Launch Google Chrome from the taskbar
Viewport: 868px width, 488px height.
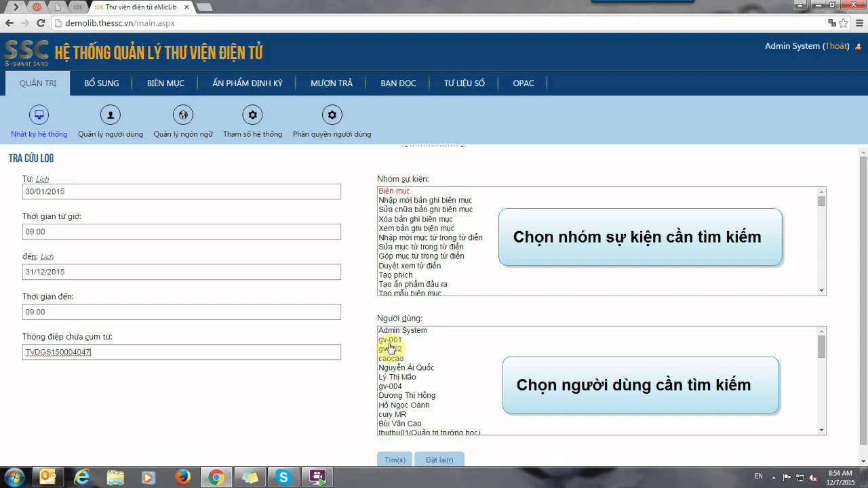tap(216, 477)
